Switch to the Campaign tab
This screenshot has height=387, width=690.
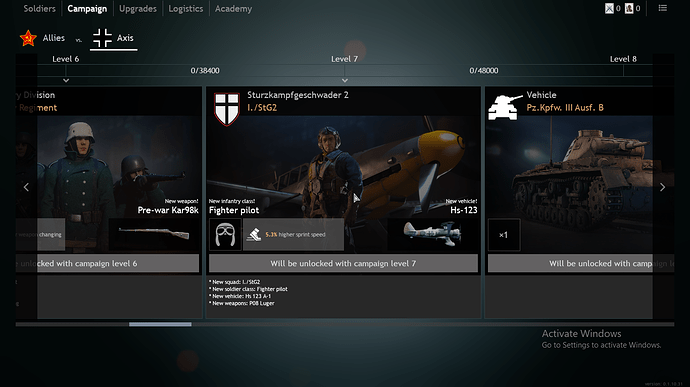(x=87, y=9)
